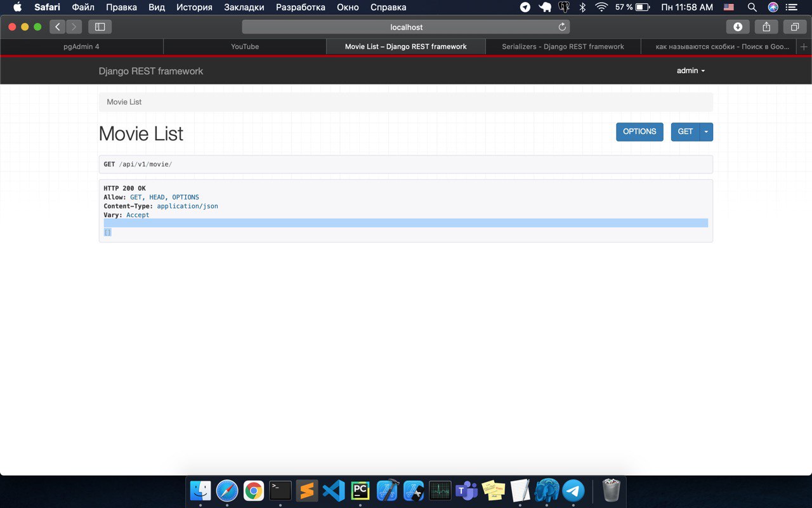Select the Movie List – Django REST framework tab
The image size is (812, 508).
point(406,46)
